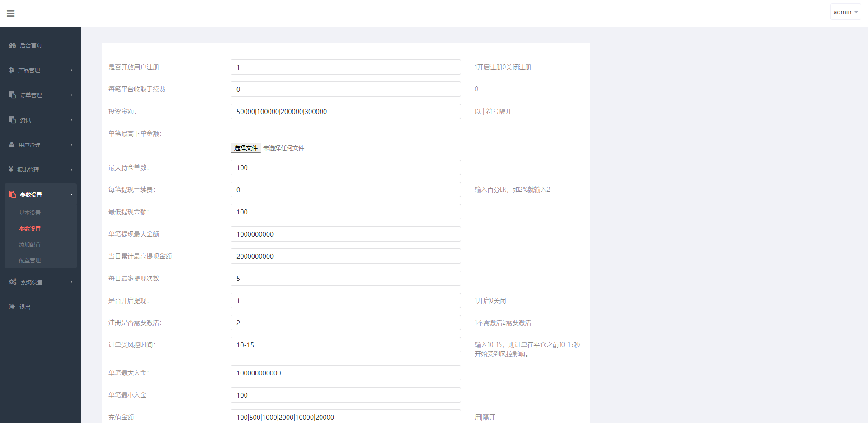Click the label 单笔最高下单金额
This screenshot has height=423, width=868.
click(135, 133)
